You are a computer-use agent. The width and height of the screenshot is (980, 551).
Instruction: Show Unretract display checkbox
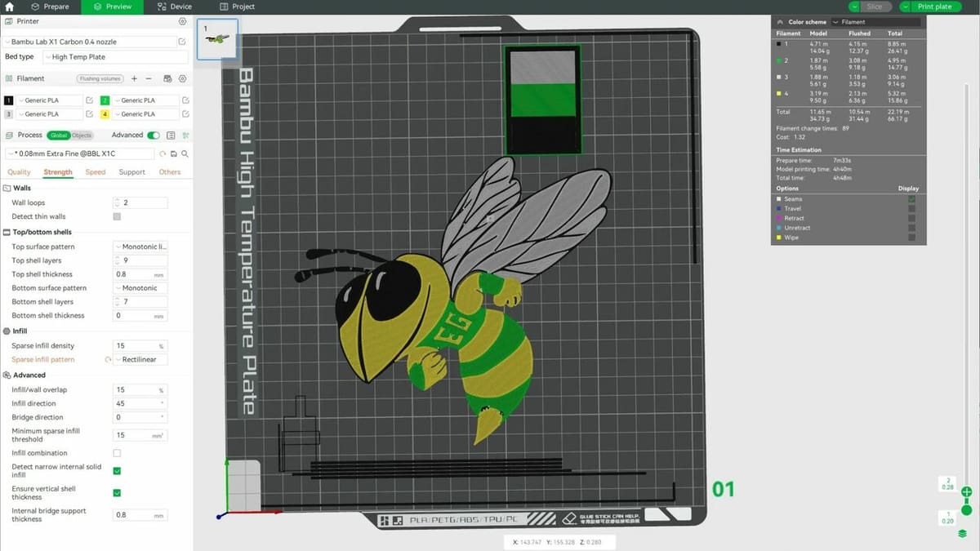point(911,229)
